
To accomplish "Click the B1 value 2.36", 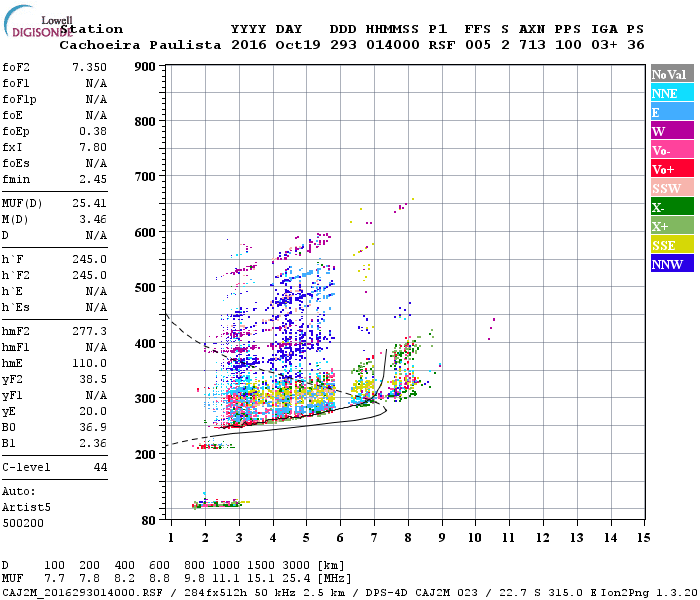I will pos(93,443).
